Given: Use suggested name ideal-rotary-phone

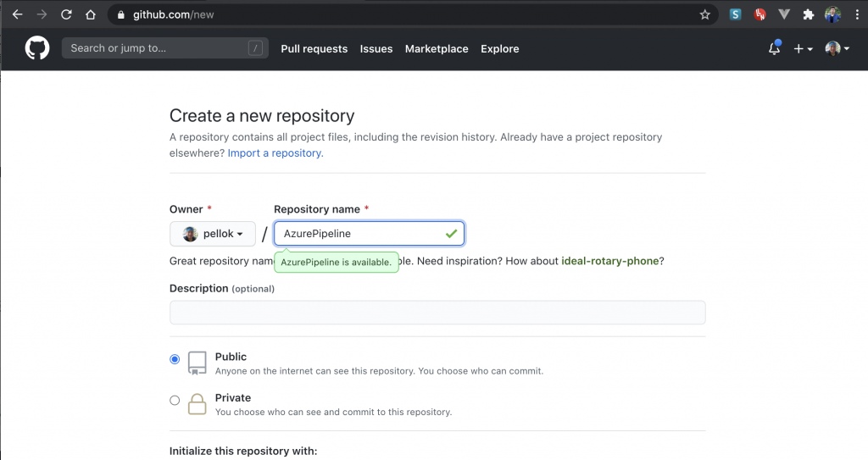Looking at the screenshot, I should (x=609, y=261).
